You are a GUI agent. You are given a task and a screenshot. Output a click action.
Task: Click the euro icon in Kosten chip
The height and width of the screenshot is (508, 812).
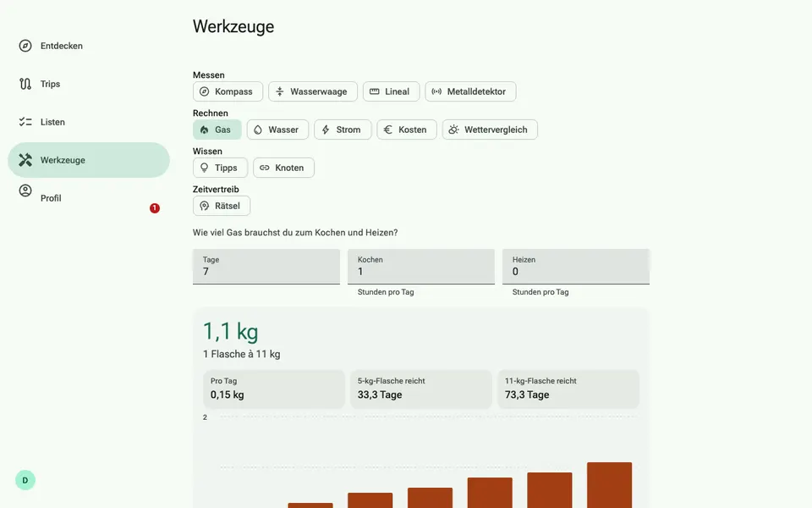point(388,130)
